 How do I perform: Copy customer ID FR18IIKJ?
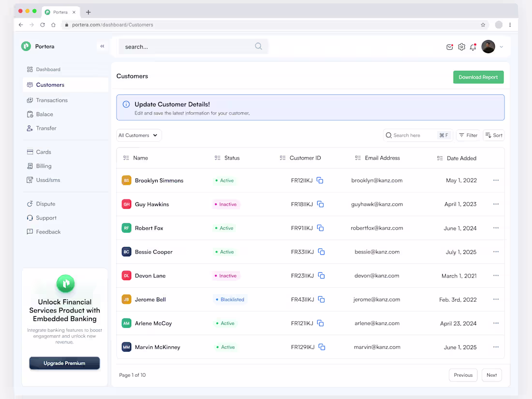click(x=320, y=204)
